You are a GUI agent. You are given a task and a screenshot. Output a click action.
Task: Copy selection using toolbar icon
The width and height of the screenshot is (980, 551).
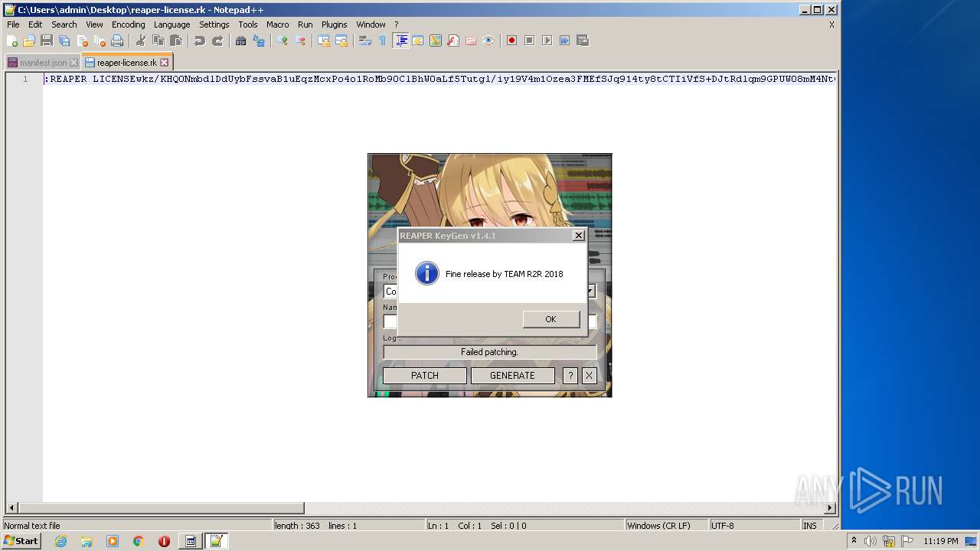[x=158, y=41]
